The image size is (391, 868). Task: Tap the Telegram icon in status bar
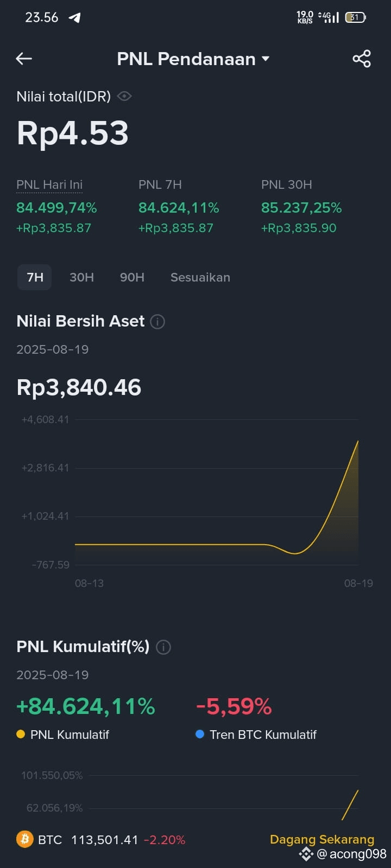[x=74, y=17]
